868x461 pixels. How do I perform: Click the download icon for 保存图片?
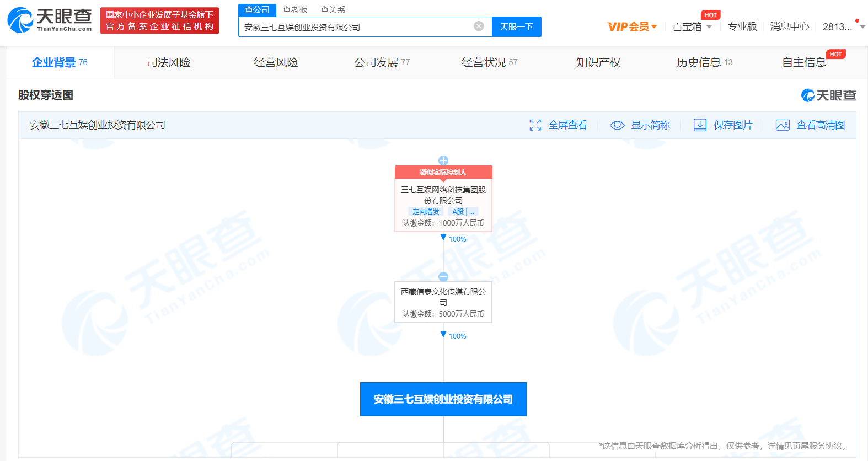[x=700, y=125]
